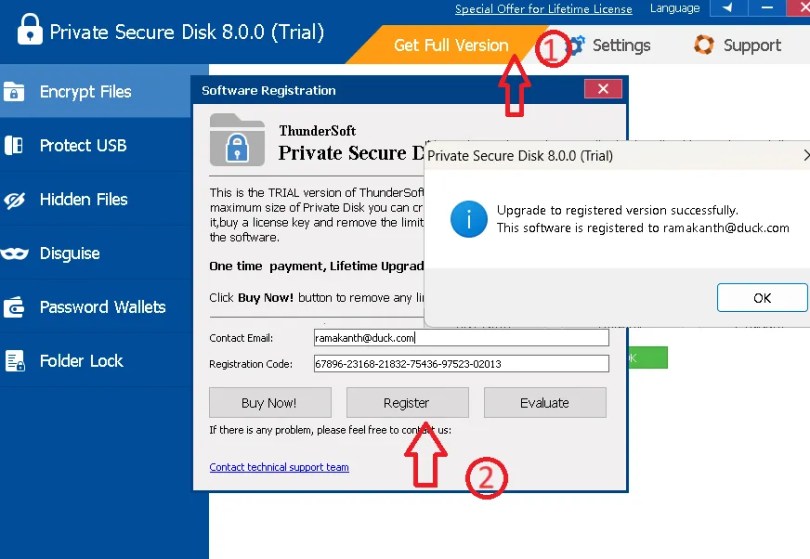Click the announcement megaphone icon in title bar

(728, 8)
